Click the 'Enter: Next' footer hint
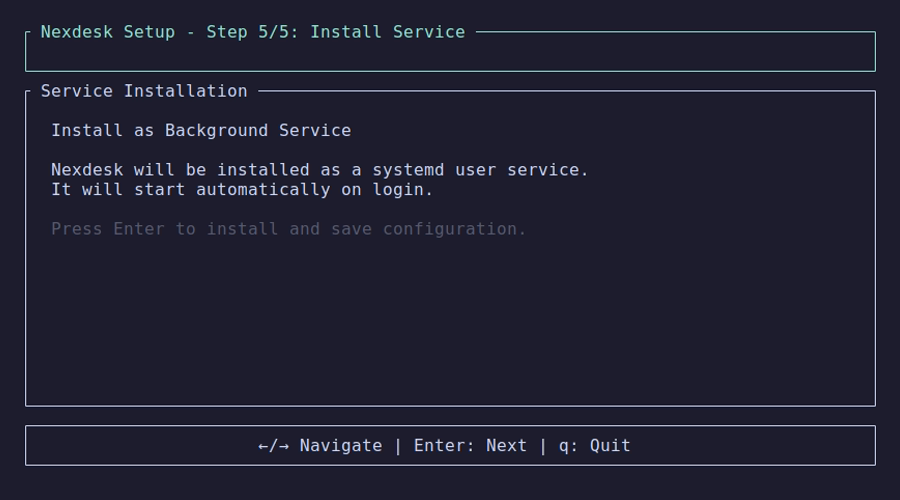The height and width of the screenshot is (500, 900). coord(470,446)
